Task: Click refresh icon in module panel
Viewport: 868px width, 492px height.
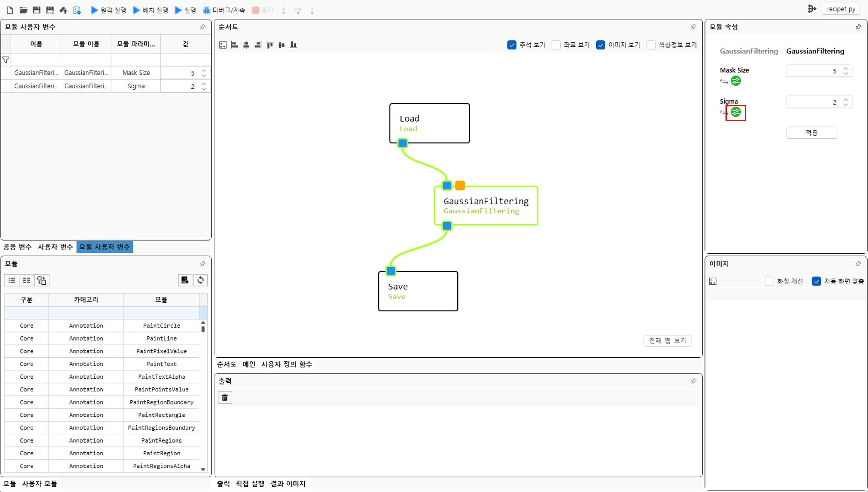Action: (x=201, y=280)
